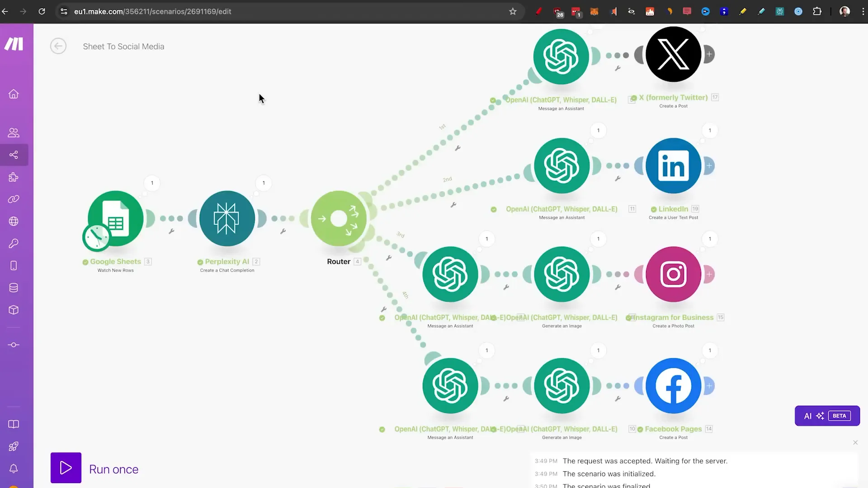Click the Make logo

(x=14, y=44)
